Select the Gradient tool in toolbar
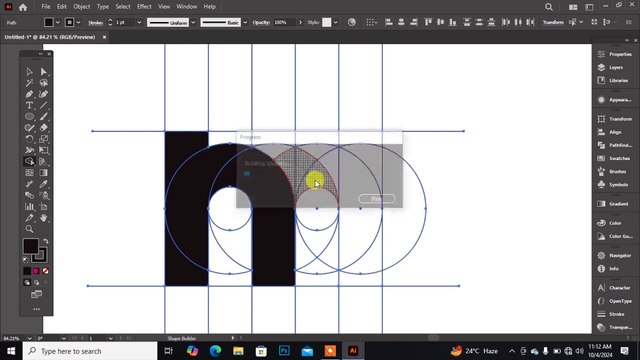 click(43, 173)
